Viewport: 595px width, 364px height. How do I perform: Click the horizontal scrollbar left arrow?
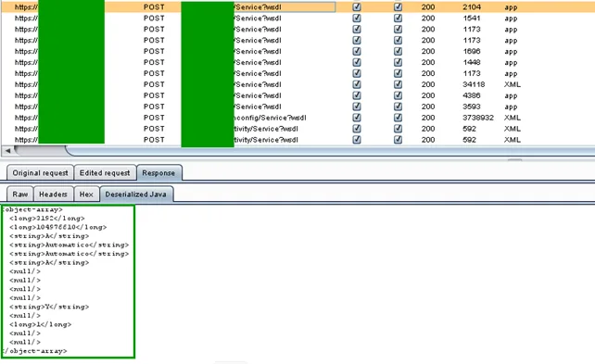(x=7, y=151)
